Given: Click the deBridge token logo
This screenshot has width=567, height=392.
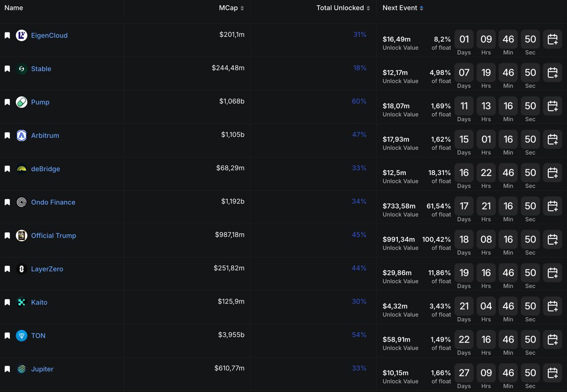Looking at the screenshot, I should pos(21,169).
